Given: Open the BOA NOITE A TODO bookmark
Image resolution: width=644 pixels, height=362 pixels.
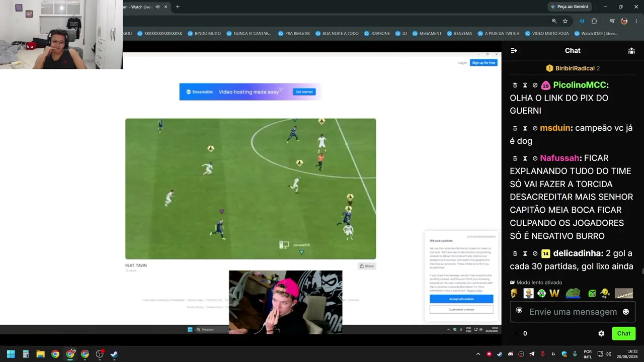Looking at the screenshot, I should 337,34.
